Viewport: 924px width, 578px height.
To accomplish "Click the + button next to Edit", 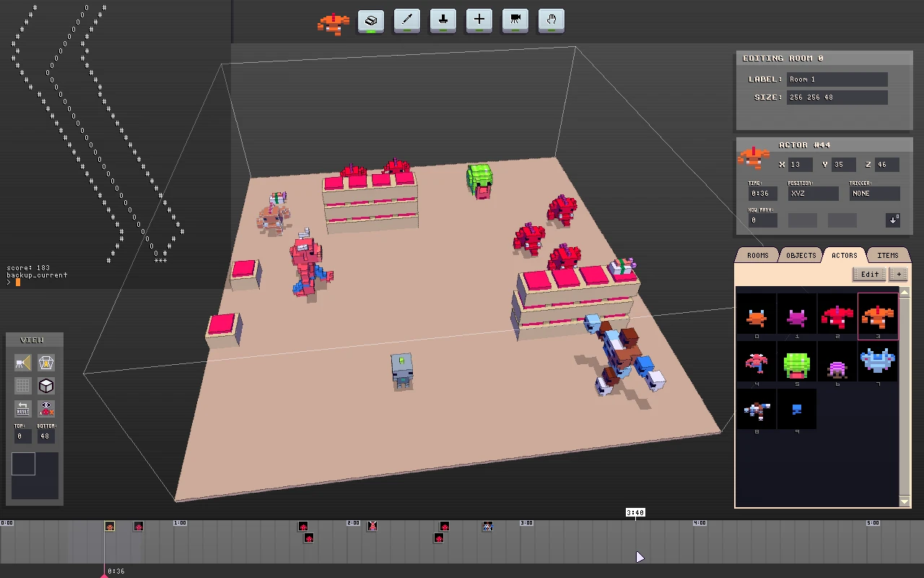I will pyautogui.click(x=899, y=274).
